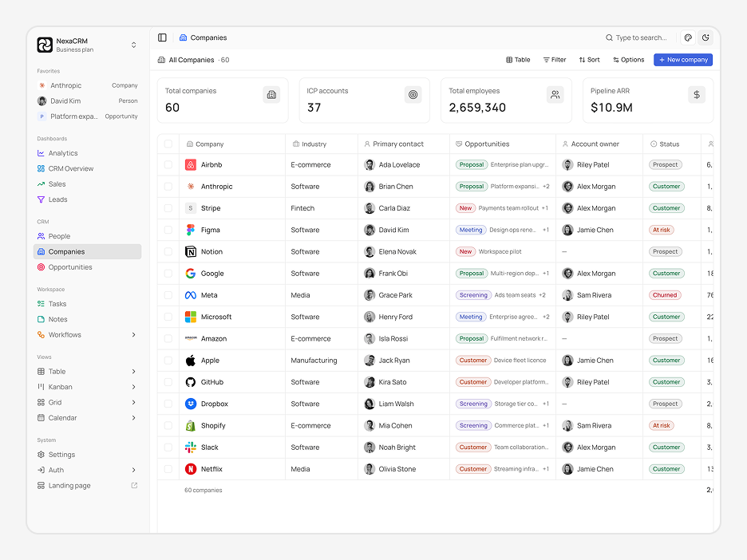This screenshot has height=560, width=747.
Task: Open Sales dashboard in sidebar
Action: [x=87, y=183]
